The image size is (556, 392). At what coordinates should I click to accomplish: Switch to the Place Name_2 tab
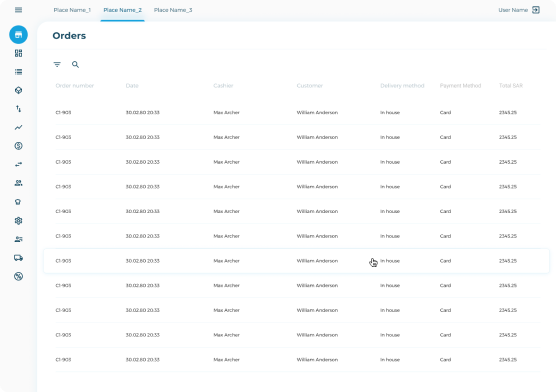coord(122,10)
